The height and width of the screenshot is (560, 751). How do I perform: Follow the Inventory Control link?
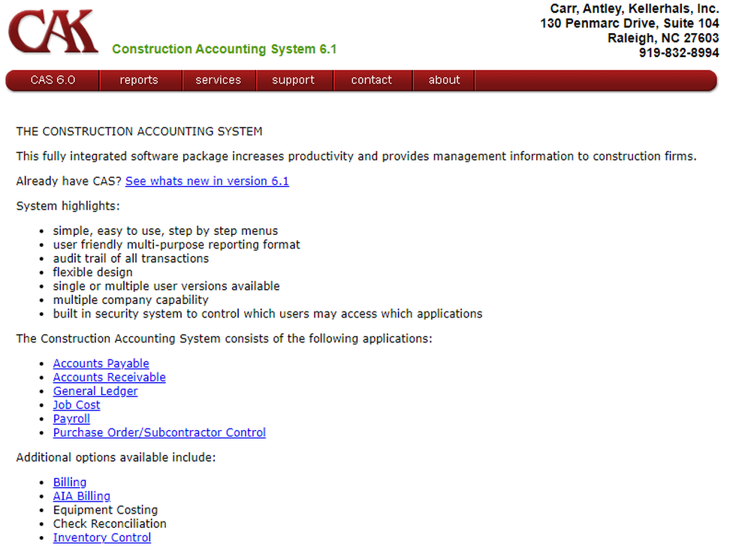click(102, 537)
